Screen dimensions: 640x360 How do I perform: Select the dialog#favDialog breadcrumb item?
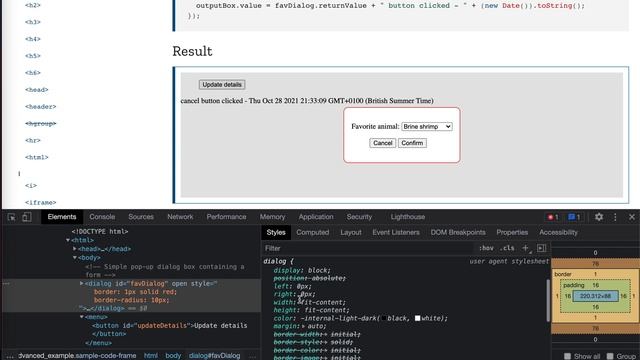(214, 356)
